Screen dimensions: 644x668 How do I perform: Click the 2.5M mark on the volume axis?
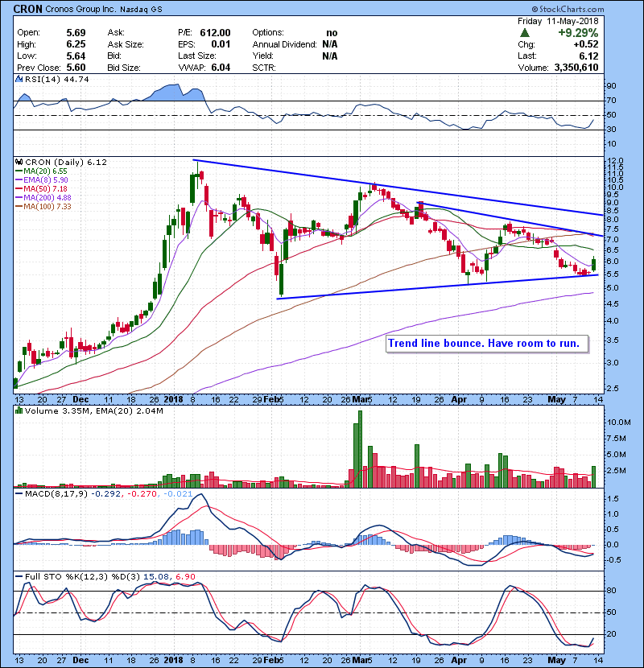pos(617,471)
